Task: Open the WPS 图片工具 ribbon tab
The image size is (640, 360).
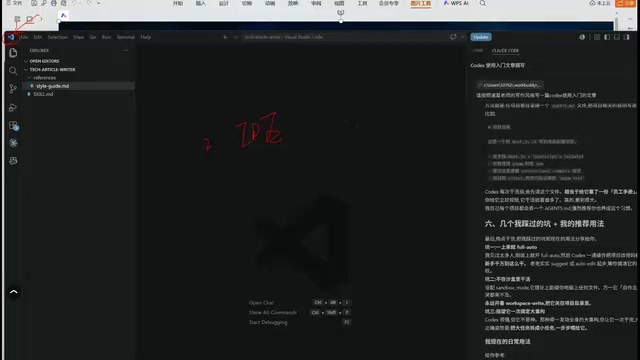Action: click(x=420, y=3)
